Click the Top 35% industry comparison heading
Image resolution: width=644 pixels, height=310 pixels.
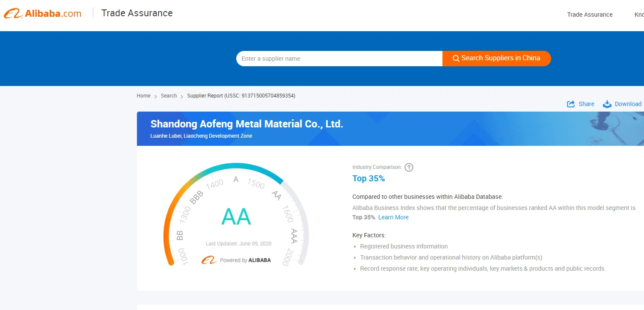pos(368,178)
